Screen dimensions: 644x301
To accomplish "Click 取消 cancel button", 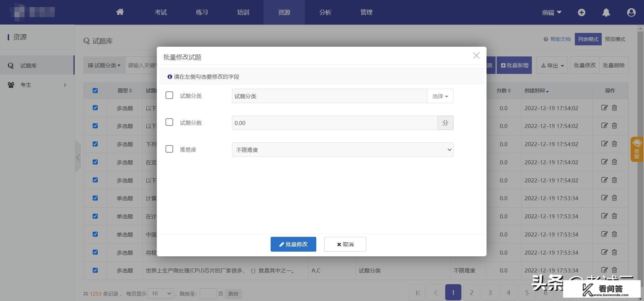I will tap(345, 244).
